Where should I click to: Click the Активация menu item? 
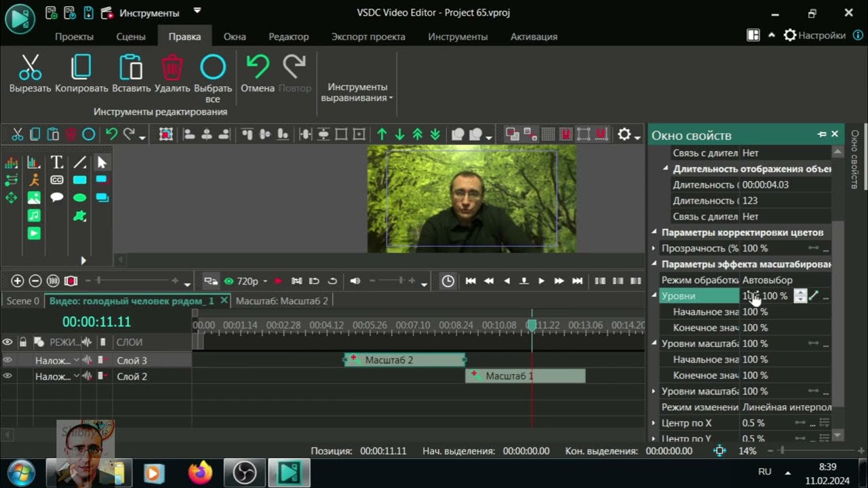pos(534,37)
